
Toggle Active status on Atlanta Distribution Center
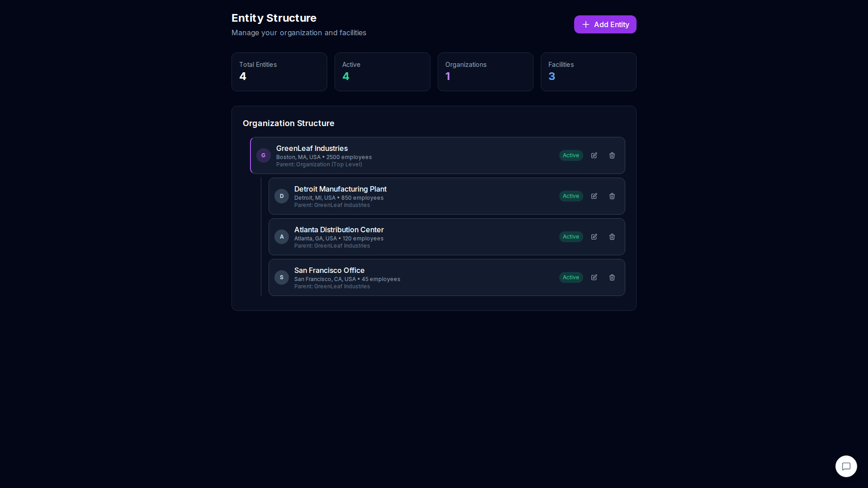(571, 237)
